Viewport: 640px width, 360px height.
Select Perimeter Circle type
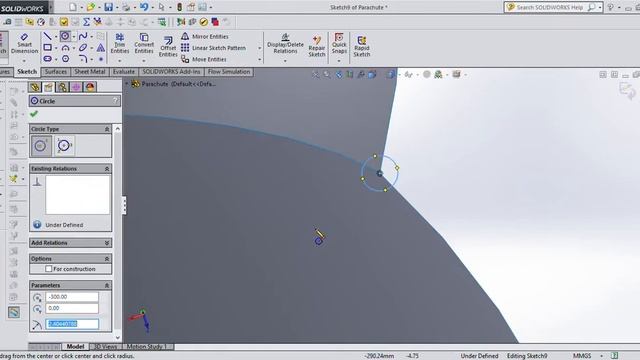pyautogui.click(x=64, y=146)
